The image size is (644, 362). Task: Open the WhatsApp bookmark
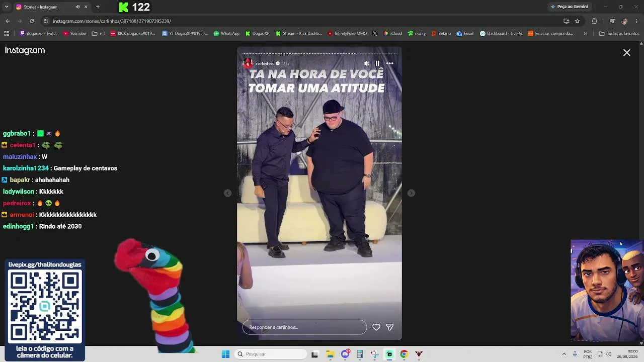[x=226, y=34]
